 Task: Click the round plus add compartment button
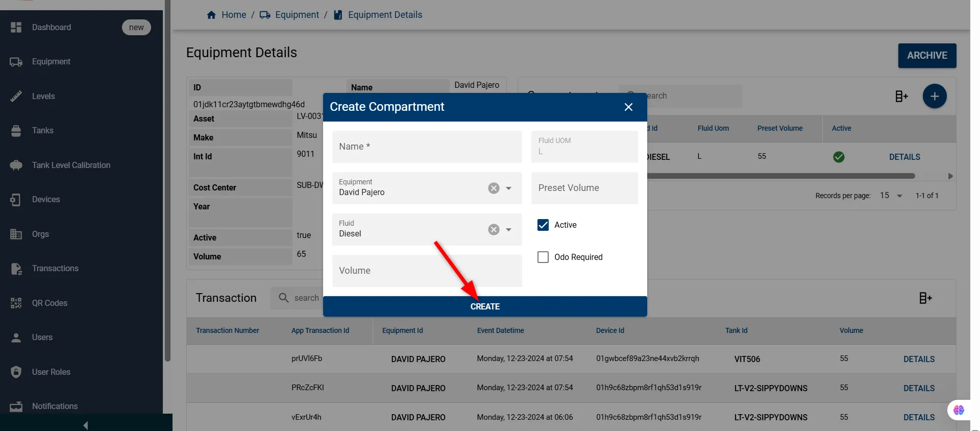tap(935, 96)
